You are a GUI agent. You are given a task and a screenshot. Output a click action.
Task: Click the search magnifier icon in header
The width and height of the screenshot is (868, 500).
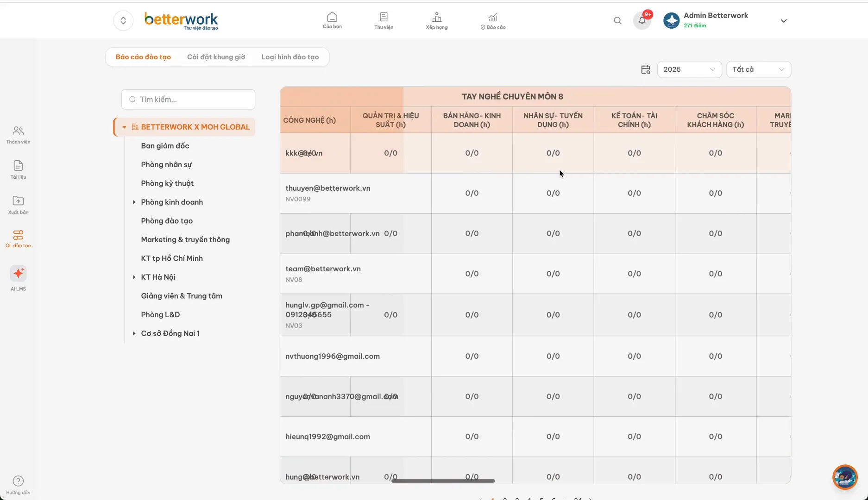coord(617,20)
